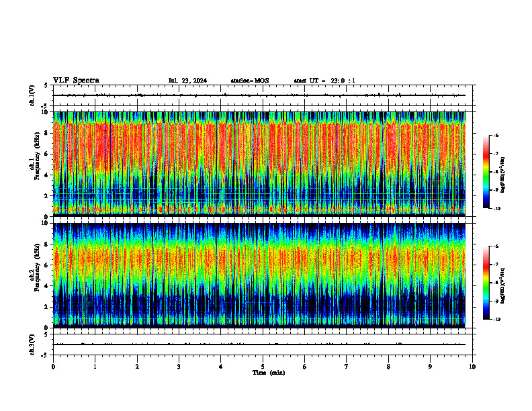
Task: Click inside the ch.2 spectrogram panel
Action: coord(259,275)
